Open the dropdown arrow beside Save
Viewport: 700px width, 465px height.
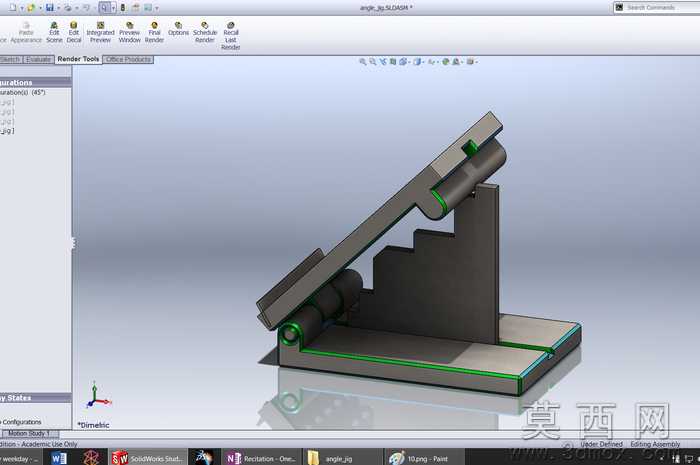click(58, 8)
